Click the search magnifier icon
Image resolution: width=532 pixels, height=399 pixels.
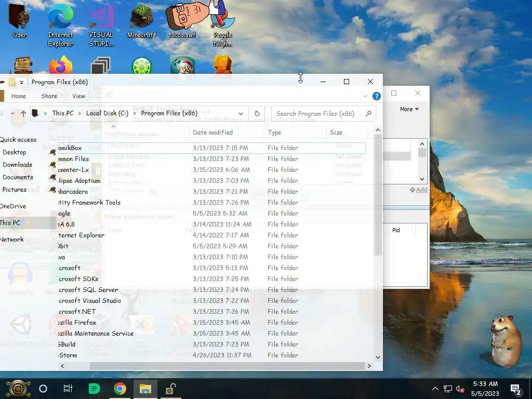point(368,114)
